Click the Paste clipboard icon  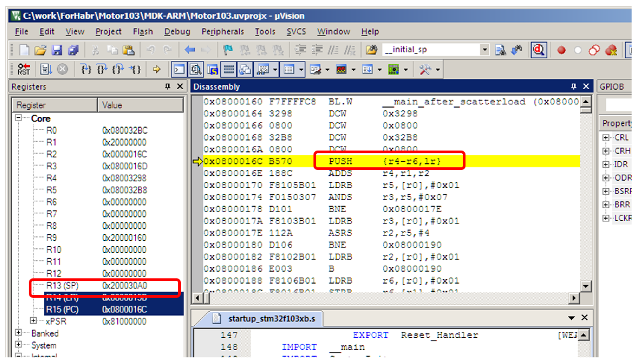[129, 50]
